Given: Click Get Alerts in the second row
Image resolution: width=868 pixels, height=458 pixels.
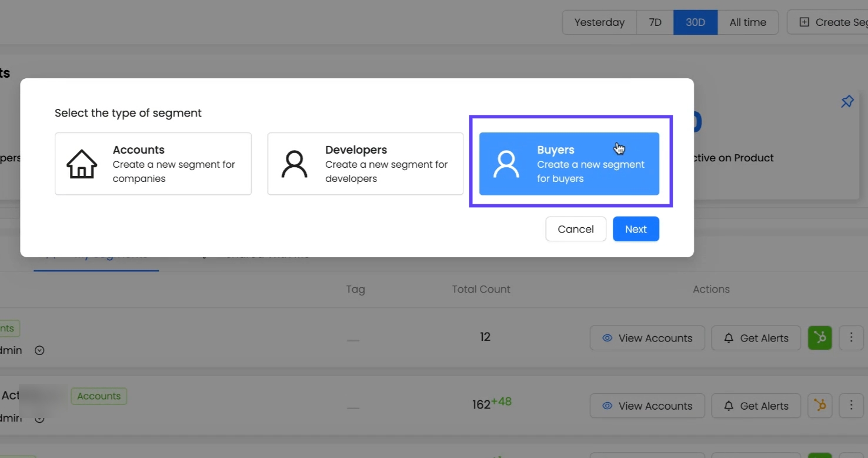Looking at the screenshot, I should pyautogui.click(x=756, y=406).
